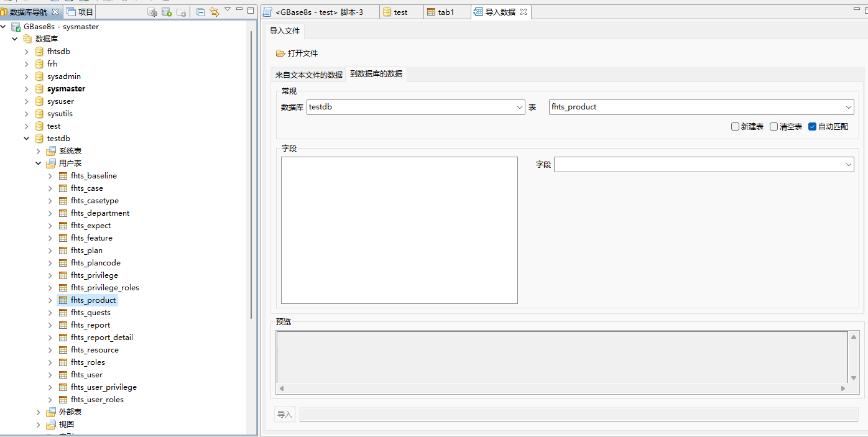
Task: Click the GBase8s connection server icon
Action: (x=16, y=27)
